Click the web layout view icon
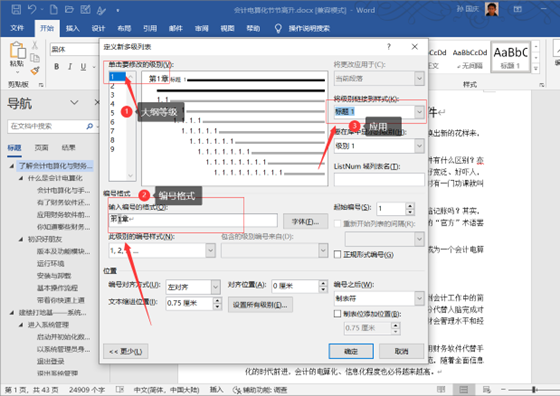The width and height of the screenshot is (560, 396). click(x=486, y=390)
